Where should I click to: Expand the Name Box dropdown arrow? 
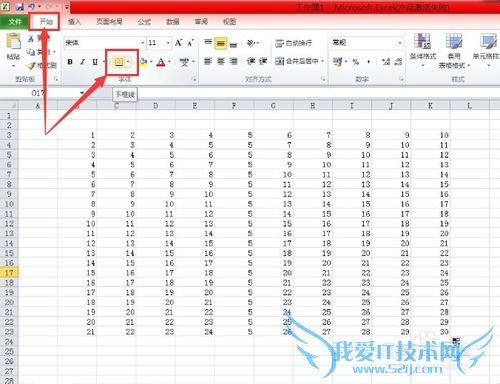pos(82,93)
